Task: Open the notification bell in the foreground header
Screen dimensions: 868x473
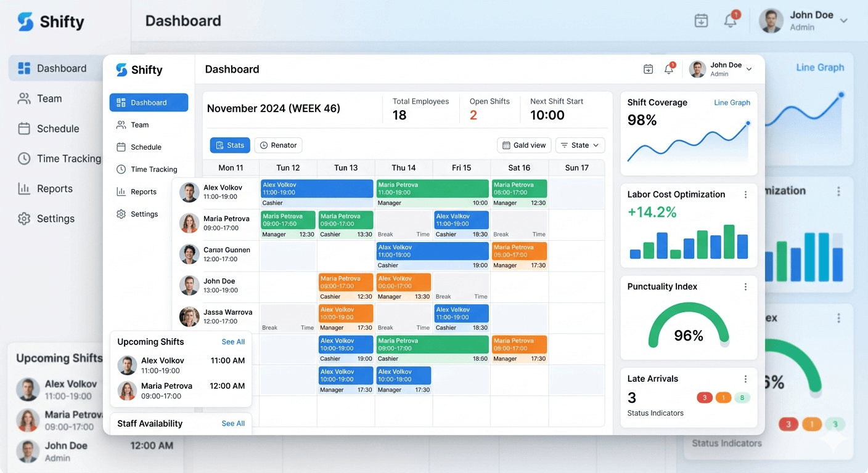Action: (669, 69)
